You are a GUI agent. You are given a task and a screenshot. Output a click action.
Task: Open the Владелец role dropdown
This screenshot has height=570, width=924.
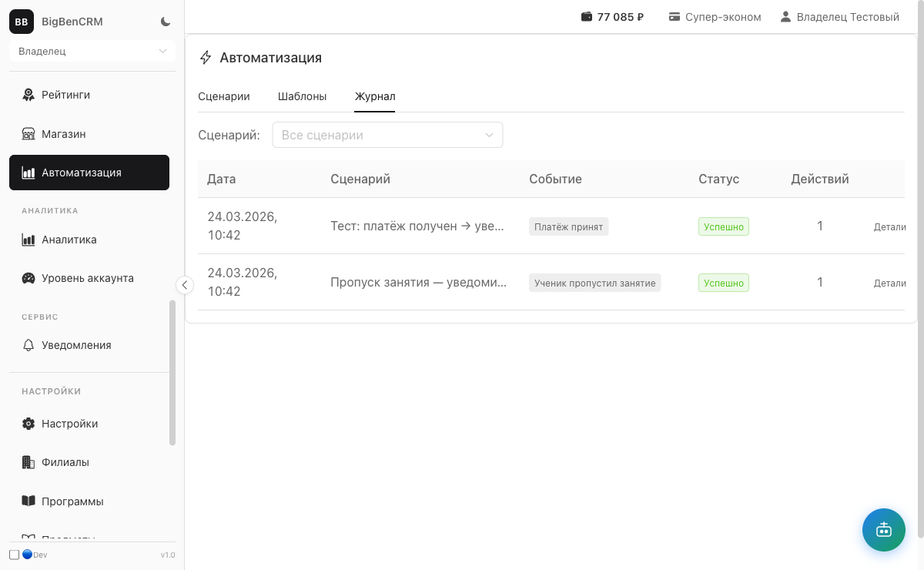coord(92,51)
